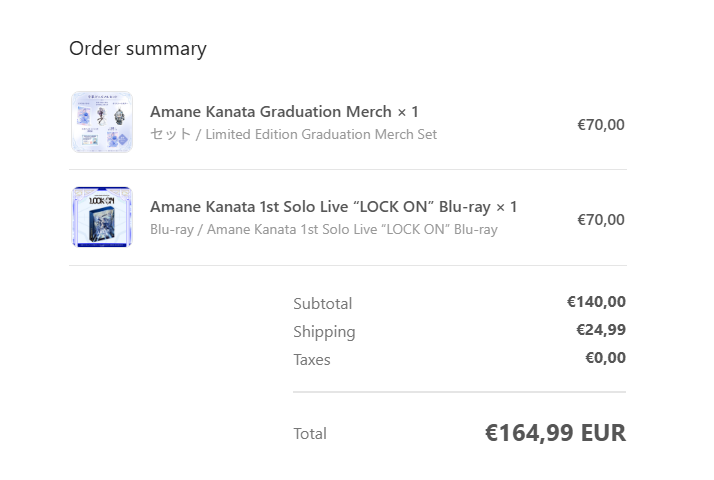Click the × 1 quantity for LOCK ON Blu-ray
The image size is (714, 480).
pos(506,207)
